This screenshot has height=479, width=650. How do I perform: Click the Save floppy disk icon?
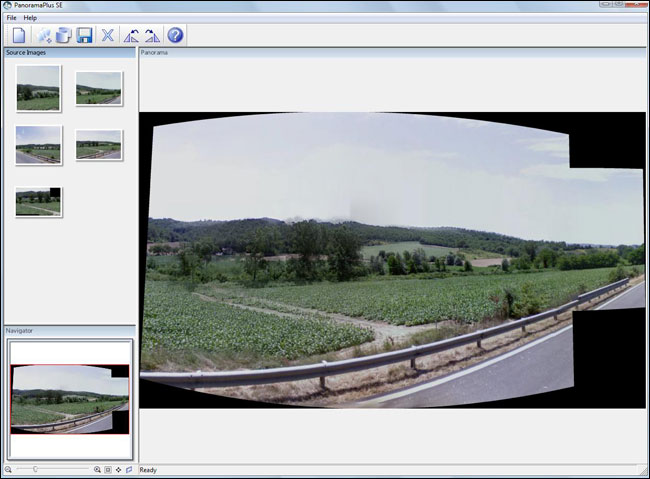[84, 35]
